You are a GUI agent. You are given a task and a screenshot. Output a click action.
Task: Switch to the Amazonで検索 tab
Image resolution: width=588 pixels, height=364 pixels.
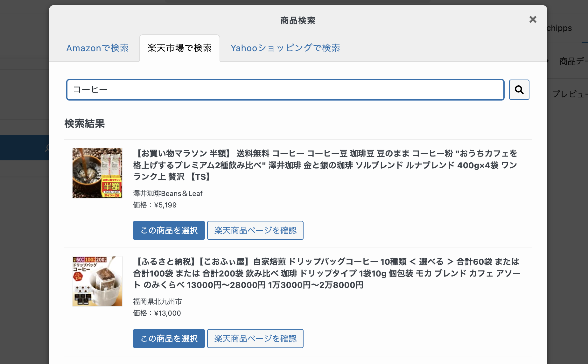pos(97,48)
